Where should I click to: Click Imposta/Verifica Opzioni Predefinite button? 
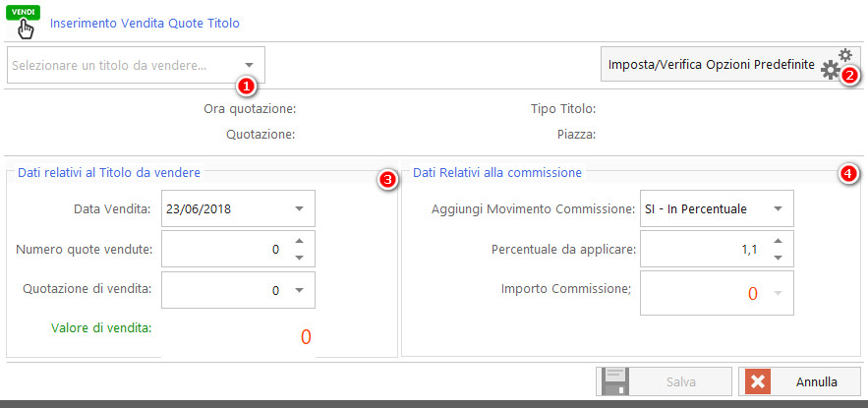[730, 64]
